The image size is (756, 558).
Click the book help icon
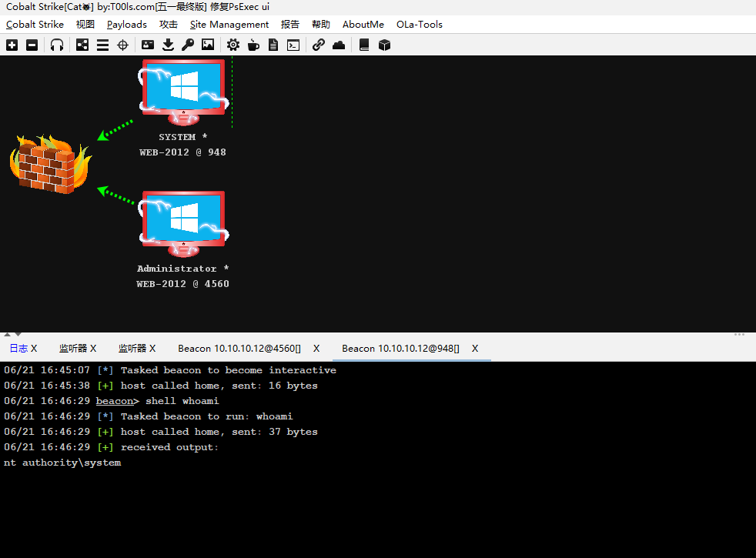pyautogui.click(x=364, y=45)
